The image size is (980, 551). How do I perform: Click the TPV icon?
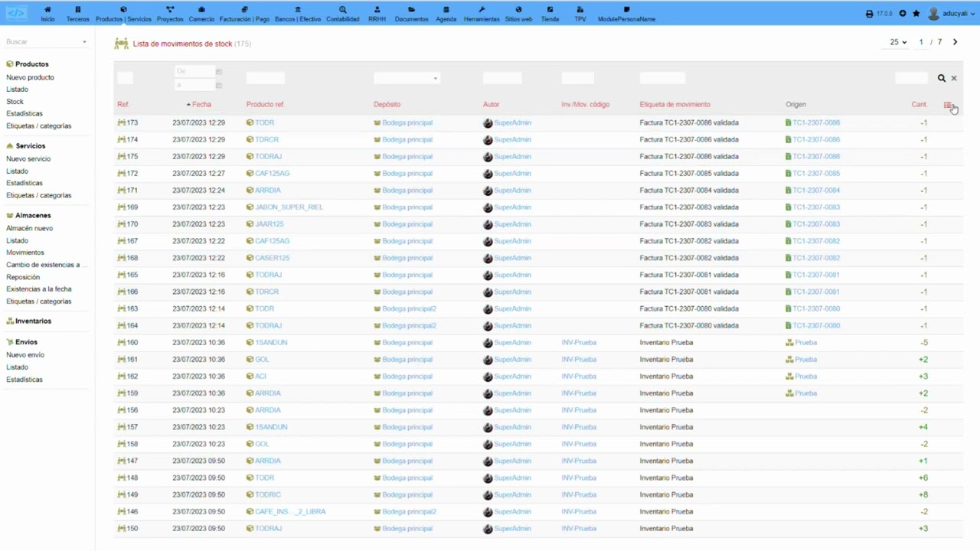pos(580,10)
